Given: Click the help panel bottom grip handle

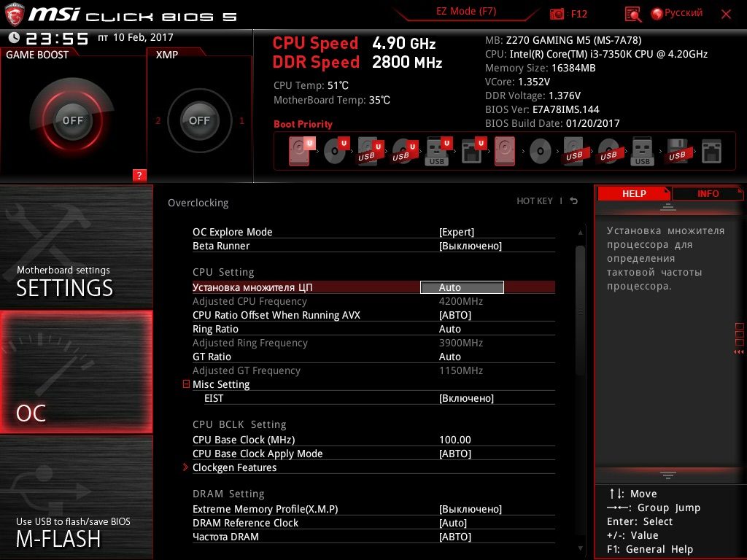Looking at the screenshot, I should click(668, 475).
